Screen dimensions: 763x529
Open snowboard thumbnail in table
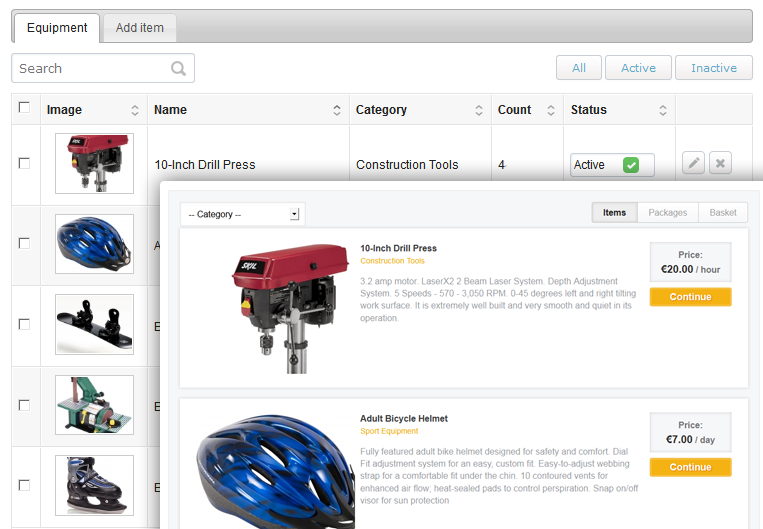tap(94, 324)
